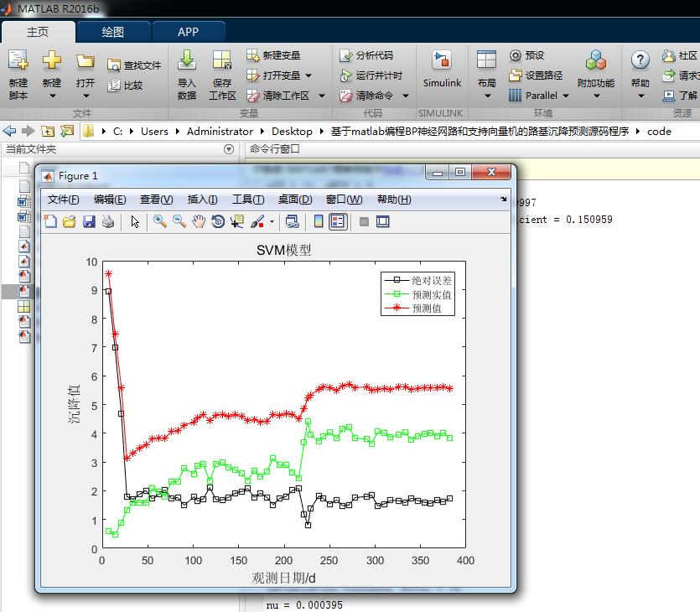Expand the Parallel dropdown arrow

point(566,96)
